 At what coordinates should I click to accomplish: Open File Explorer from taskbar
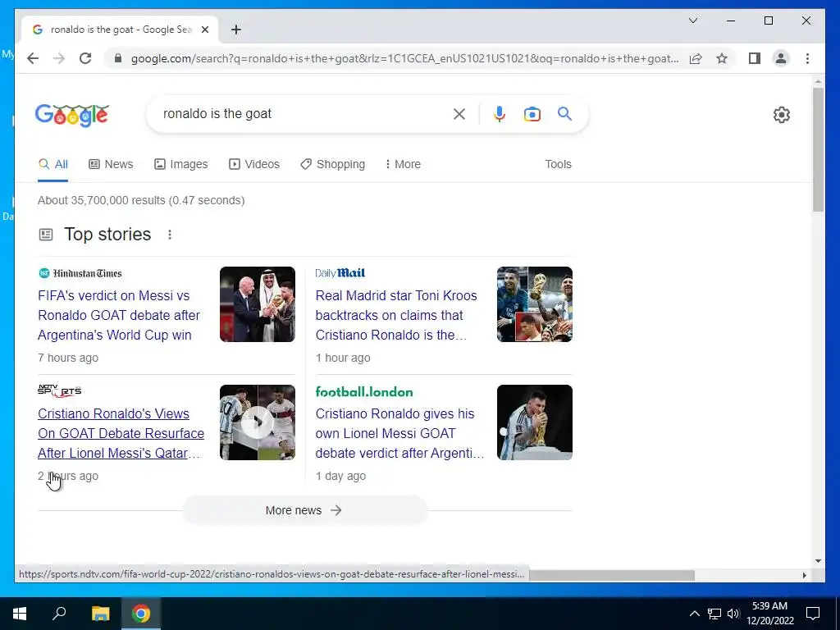point(100,614)
